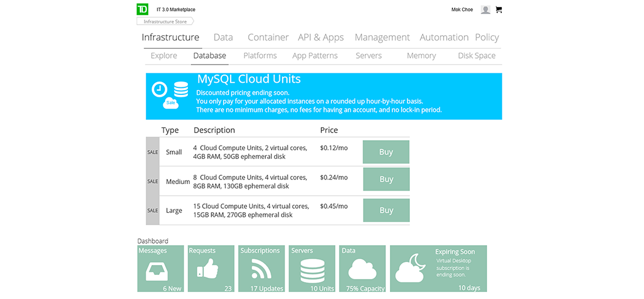This screenshot has height=299, width=644.
Task: Open the API & Apps tab
Action: click(x=321, y=38)
